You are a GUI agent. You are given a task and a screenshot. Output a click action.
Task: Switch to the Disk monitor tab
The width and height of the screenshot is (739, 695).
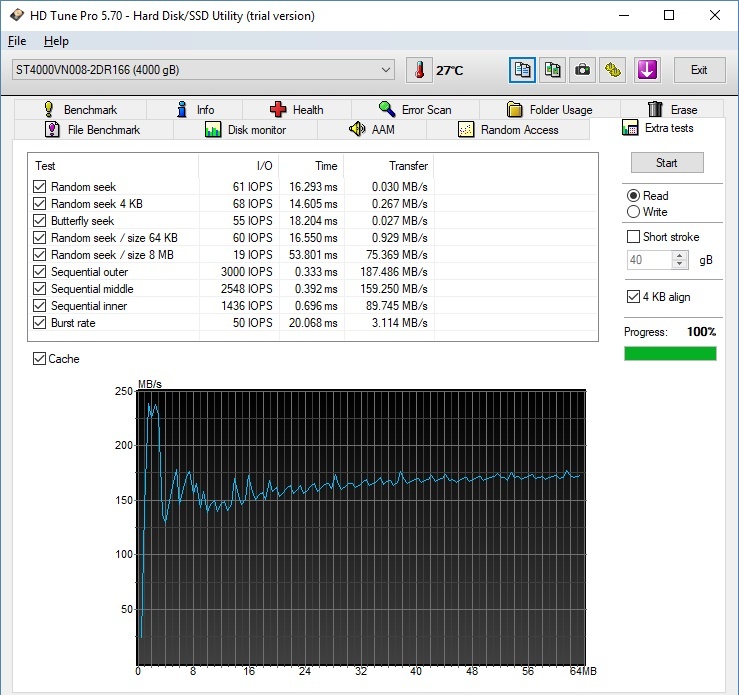(245, 130)
